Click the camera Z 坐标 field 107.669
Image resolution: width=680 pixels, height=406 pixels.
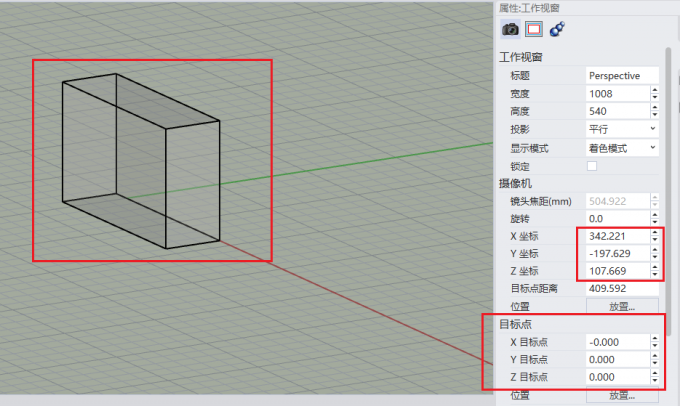point(618,271)
